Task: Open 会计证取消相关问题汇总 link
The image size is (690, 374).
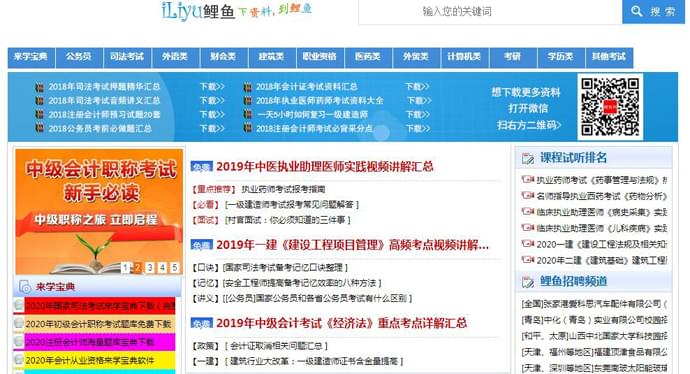Action: coord(275,346)
